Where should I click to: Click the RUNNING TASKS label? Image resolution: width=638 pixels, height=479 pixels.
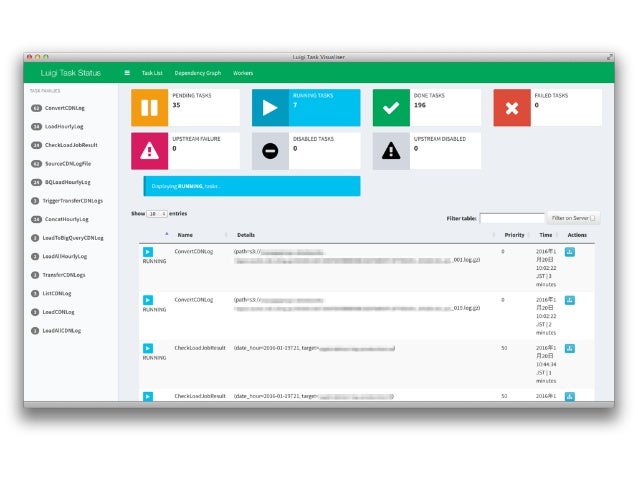(x=313, y=96)
